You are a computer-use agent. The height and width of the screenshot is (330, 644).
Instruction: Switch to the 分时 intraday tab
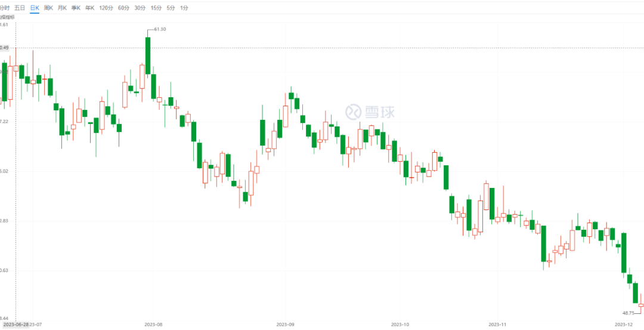4,8
